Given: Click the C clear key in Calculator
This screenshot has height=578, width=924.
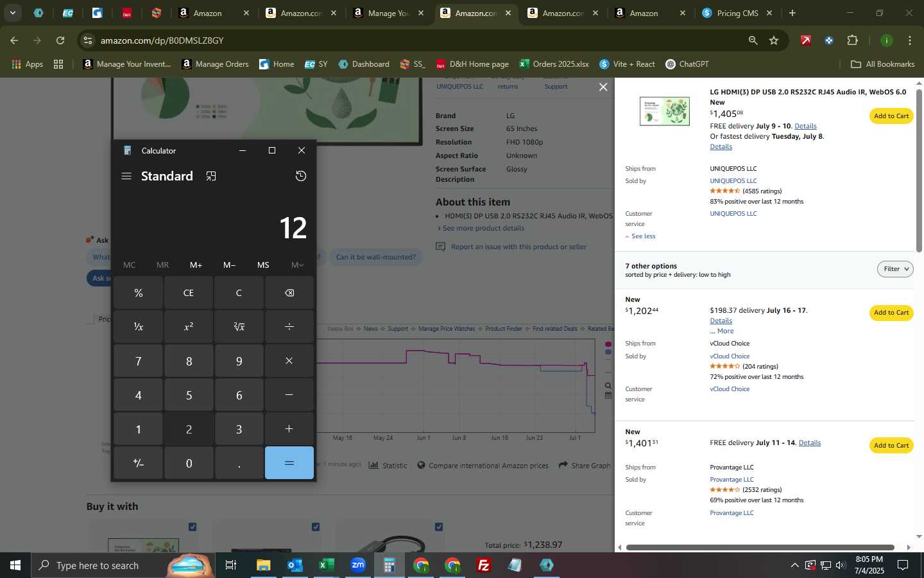Looking at the screenshot, I should point(239,293).
